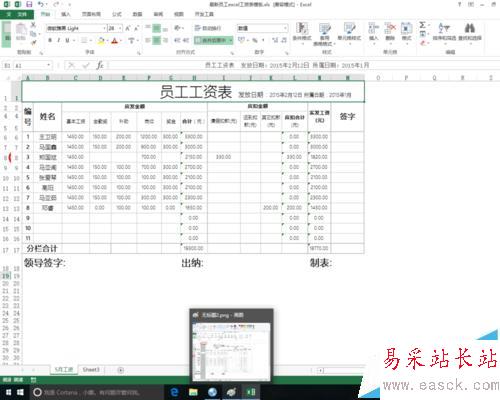The height and width of the screenshot is (400, 500).
Task: Toggle bold formatting B
Action: (50, 41)
